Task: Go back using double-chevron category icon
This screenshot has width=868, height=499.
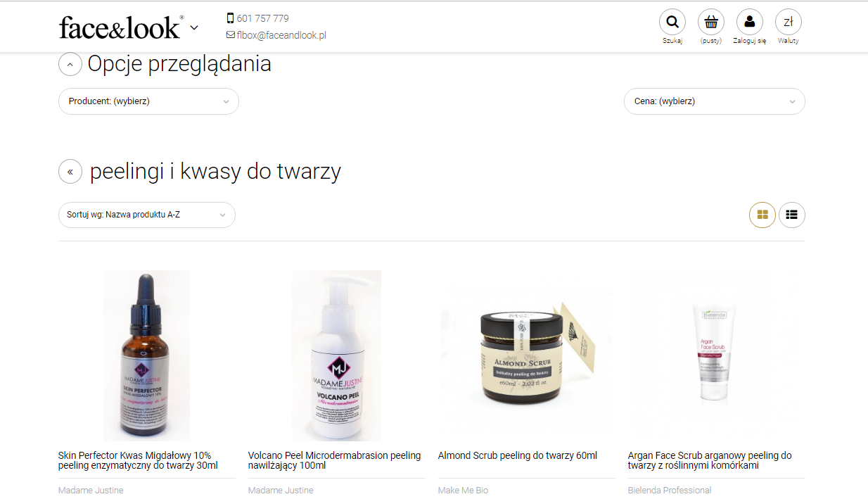Action: click(70, 172)
